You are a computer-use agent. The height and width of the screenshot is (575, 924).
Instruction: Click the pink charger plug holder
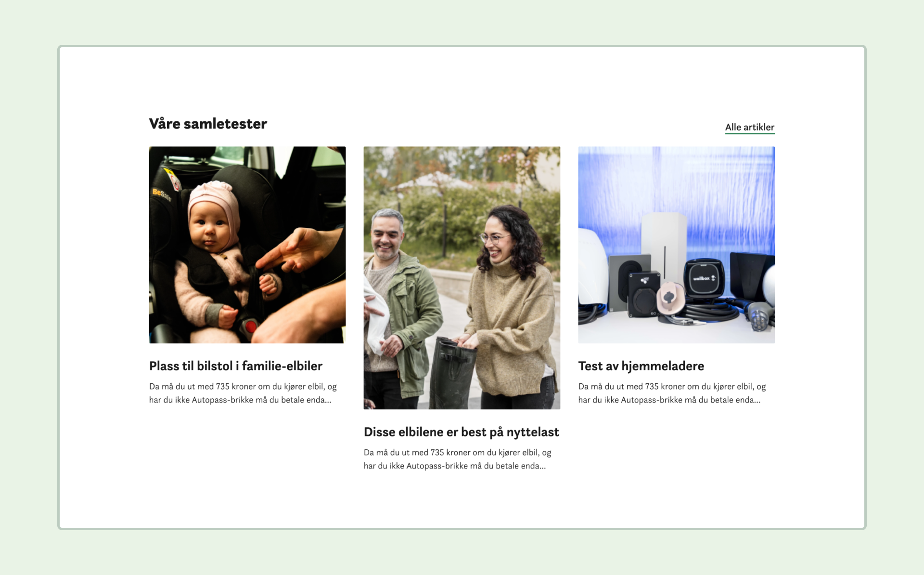pos(671,297)
